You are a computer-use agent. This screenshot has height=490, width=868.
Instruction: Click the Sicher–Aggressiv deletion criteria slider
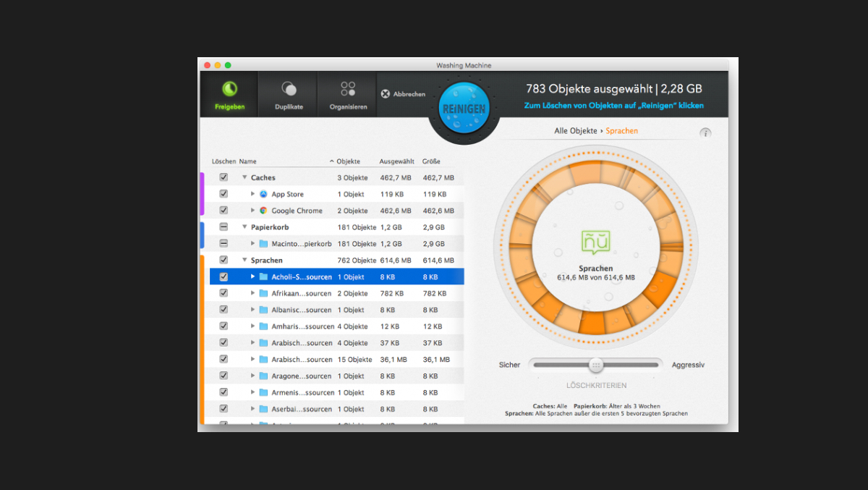click(595, 365)
